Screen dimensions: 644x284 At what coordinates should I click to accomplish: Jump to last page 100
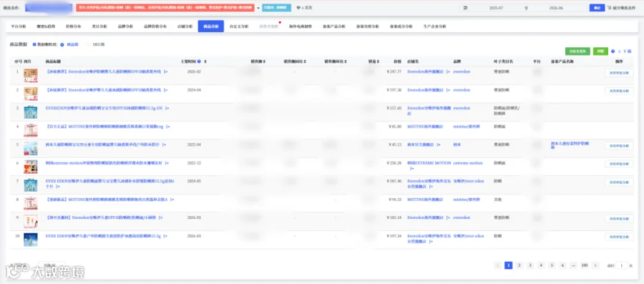[585, 265]
